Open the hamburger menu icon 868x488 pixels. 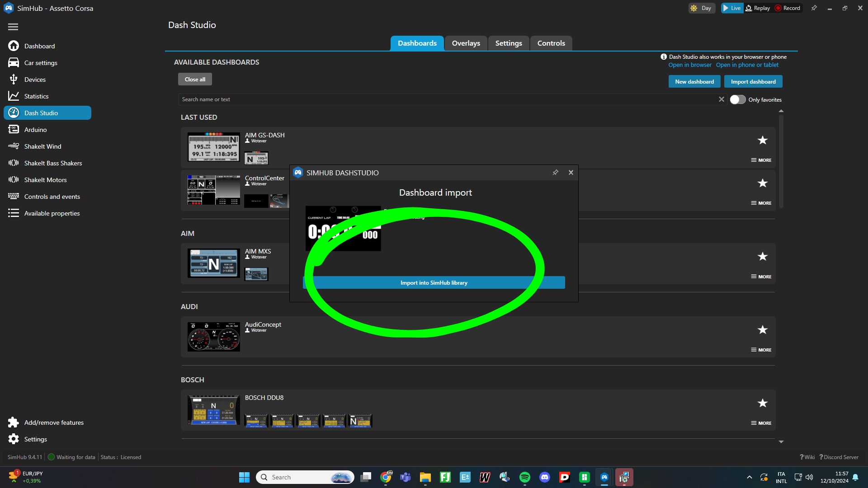[13, 27]
